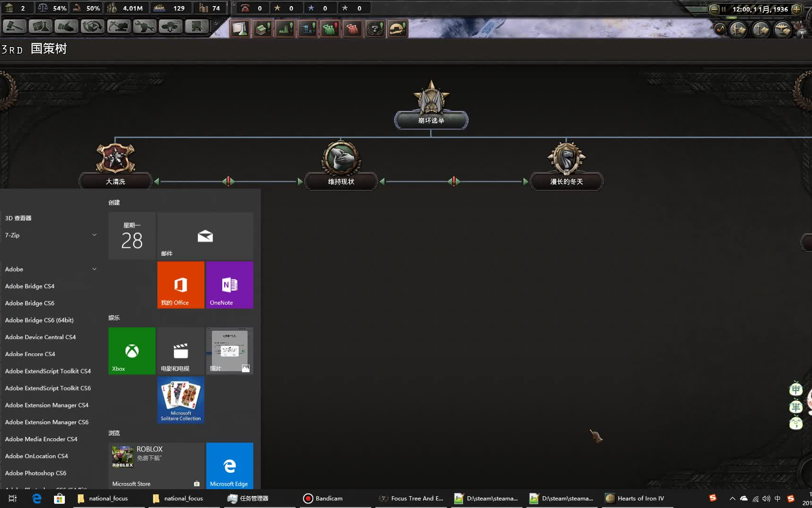Open the Xbox tile
Screen dimensions: 812x508
pyautogui.click(x=132, y=351)
